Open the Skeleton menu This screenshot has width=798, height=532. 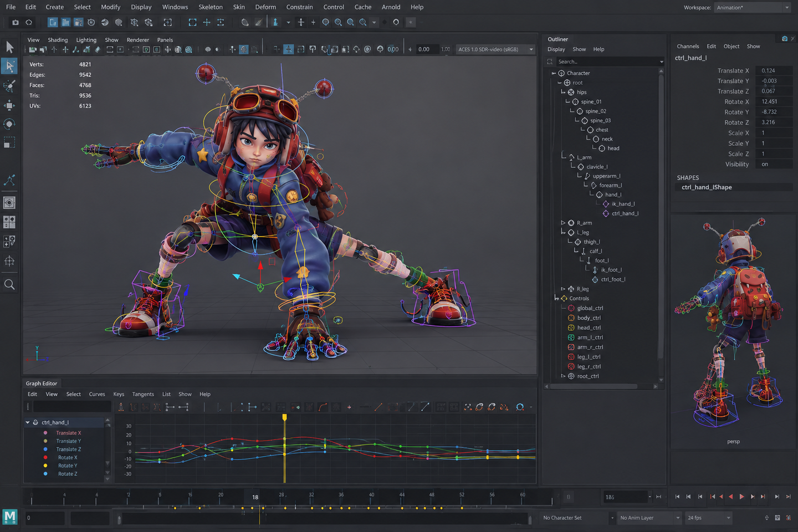pyautogui.click(x=211, y=7)
